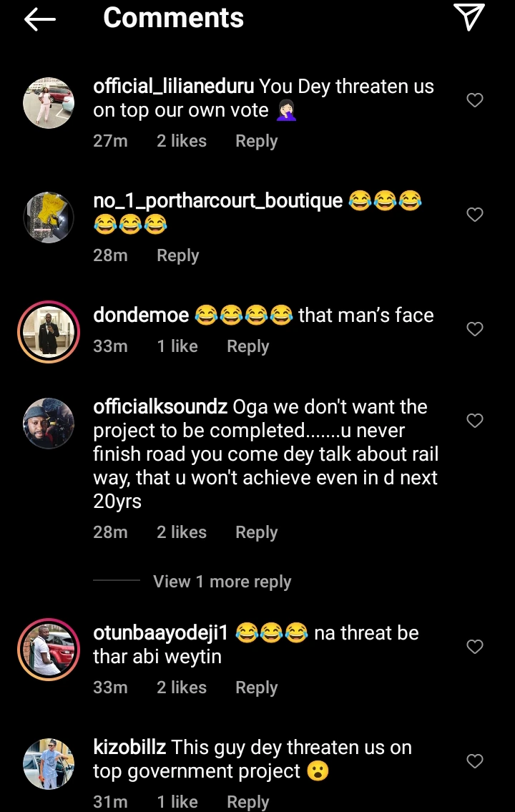515x812 pixels.
Task: Like official_lilianeduru's comment with heart
Action: (475, 100)
